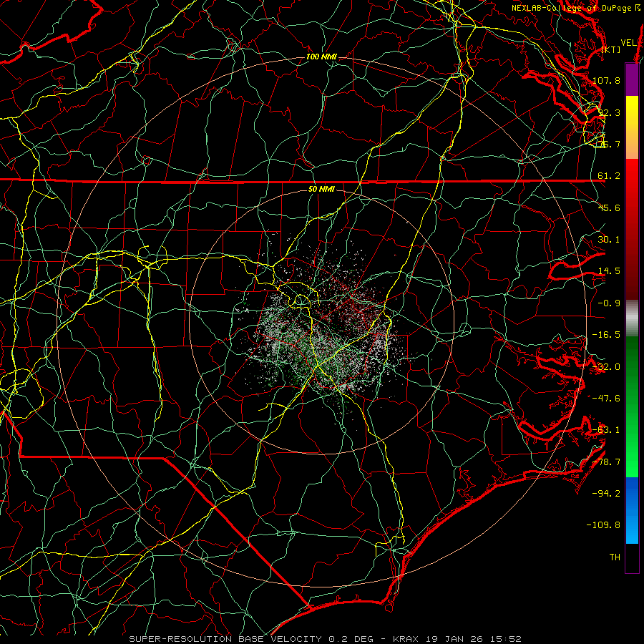
Task: Click the [KT] units label
Action: (x=611, y=49)
